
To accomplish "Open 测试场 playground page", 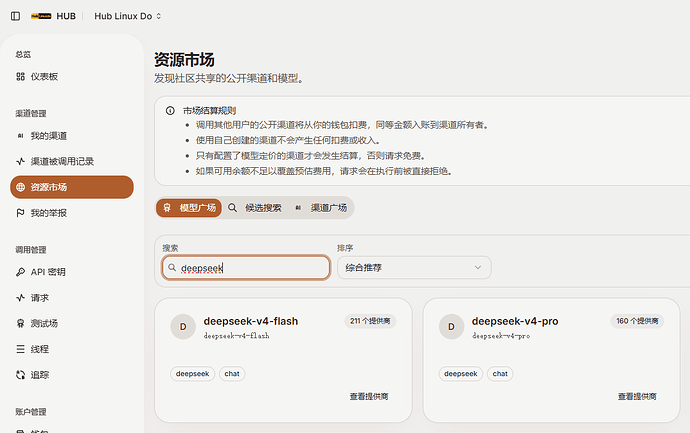I will click(x=72, y=323).
